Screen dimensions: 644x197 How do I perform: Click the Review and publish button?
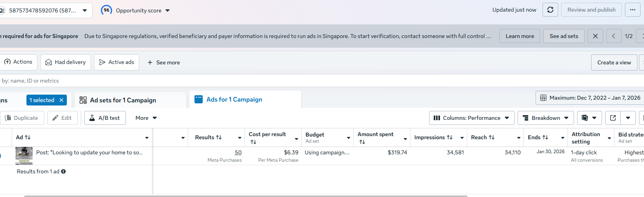[x=591, y=10]
